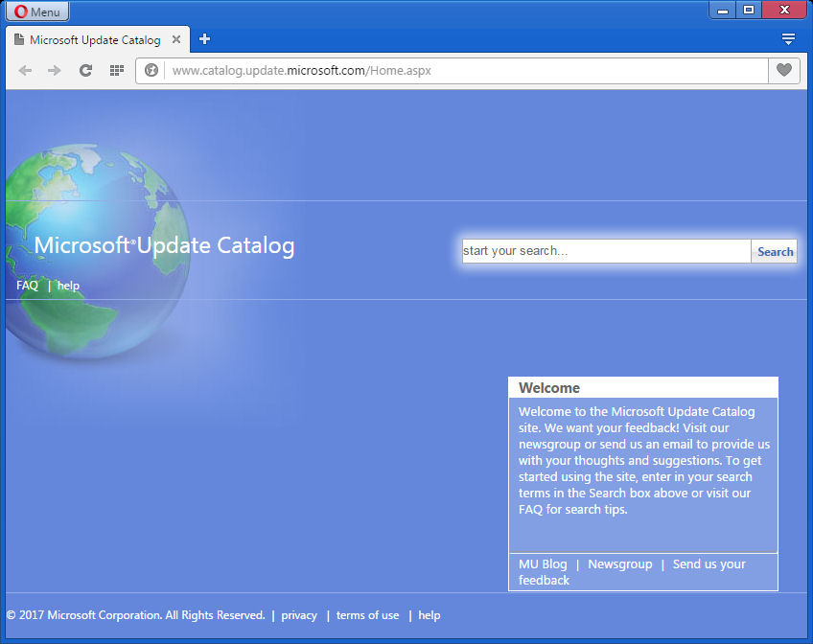813x644 pixels.
Task: Bookmark page with the heart icon
Action: point(784,70)
